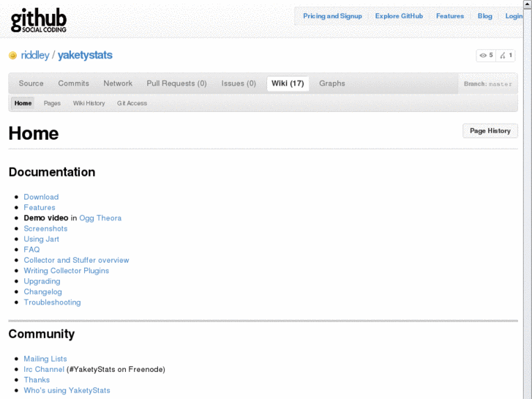Open yaketystats repository link
532x399 pixels.
tap(85, 55)
